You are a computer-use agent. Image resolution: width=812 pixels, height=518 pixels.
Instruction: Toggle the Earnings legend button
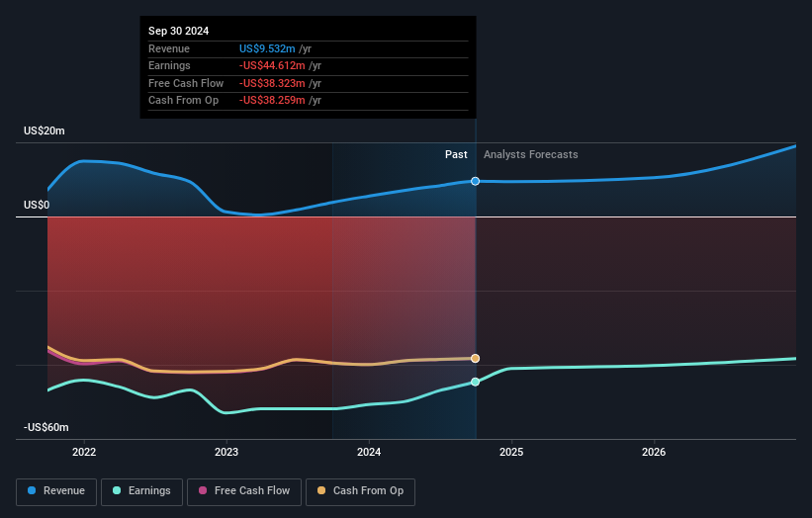click(x=141, y=491)
